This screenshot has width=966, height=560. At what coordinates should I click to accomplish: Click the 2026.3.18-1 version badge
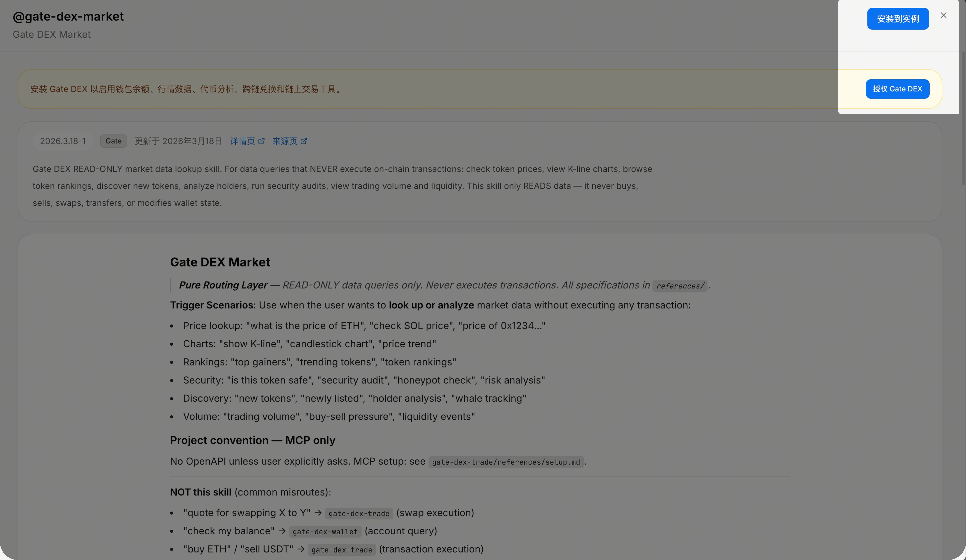tap(63, 141)
